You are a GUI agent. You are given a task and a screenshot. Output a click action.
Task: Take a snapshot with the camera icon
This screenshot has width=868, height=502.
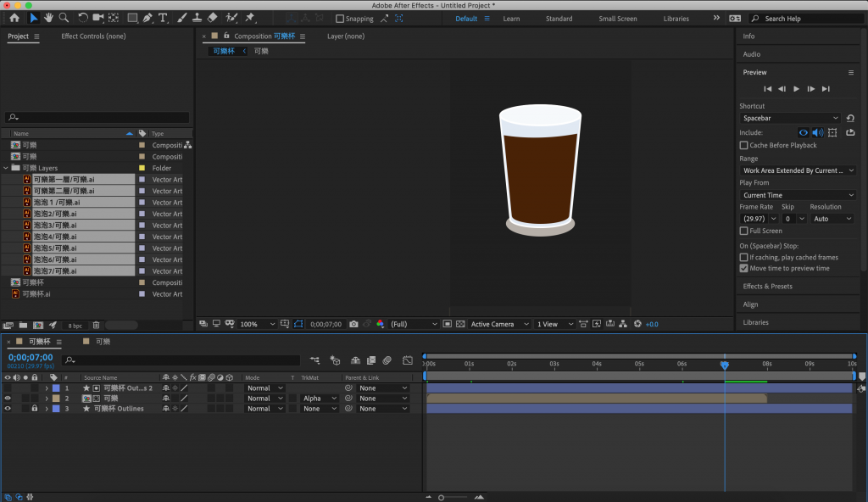pos(353,324)
